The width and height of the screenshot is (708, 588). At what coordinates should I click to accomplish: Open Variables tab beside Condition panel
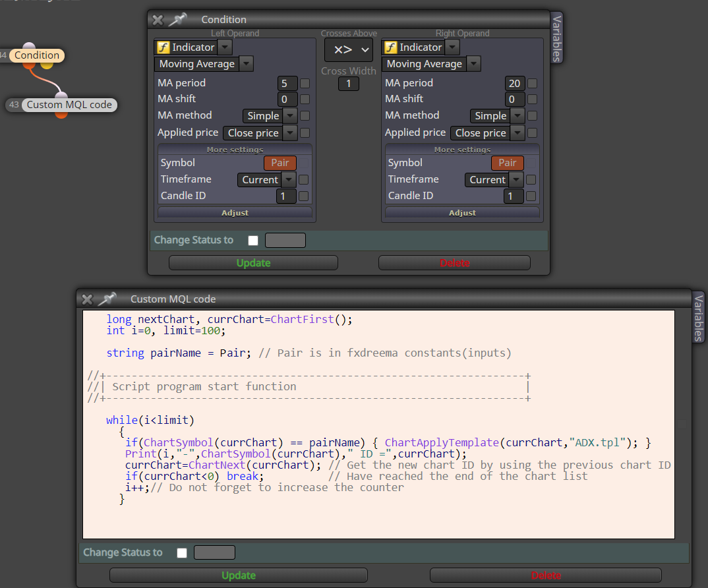pos(557,38)
